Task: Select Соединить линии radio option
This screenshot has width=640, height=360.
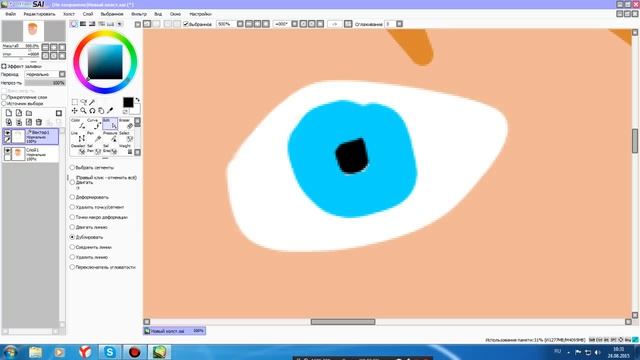Action: pos(72,247)
